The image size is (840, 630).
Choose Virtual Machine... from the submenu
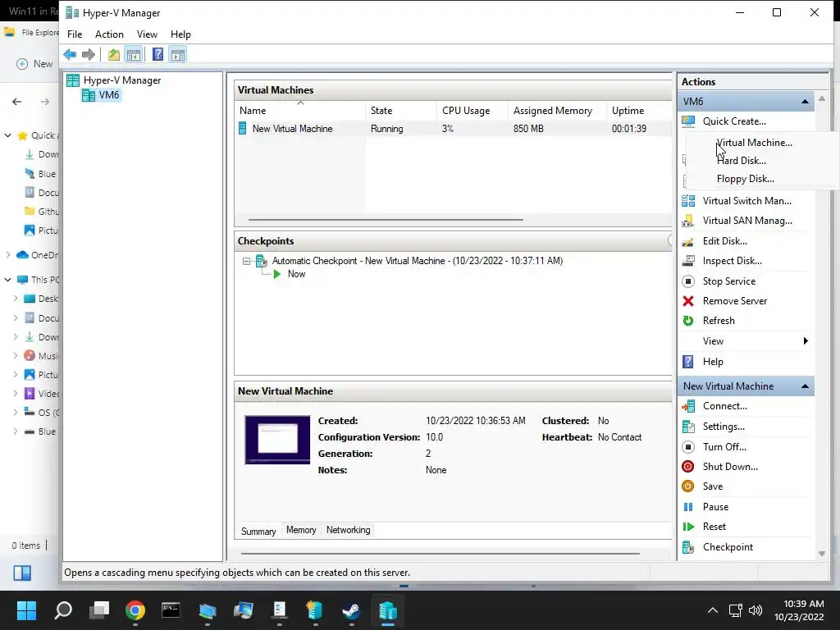pos(755,143)
